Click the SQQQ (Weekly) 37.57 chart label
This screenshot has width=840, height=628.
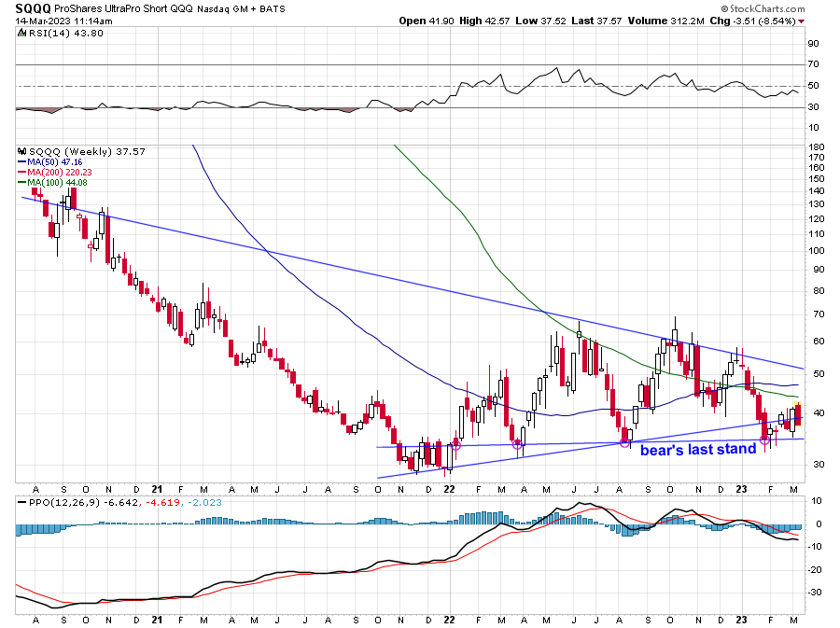click(x=87, y=151)
